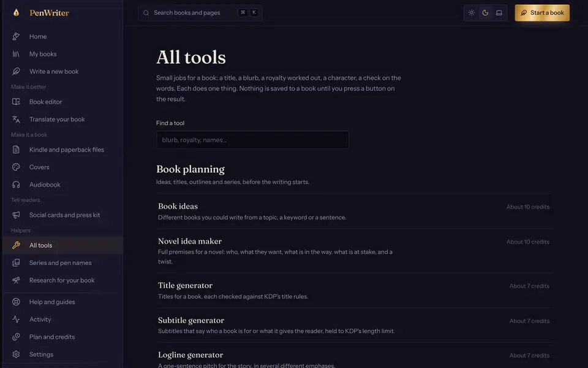Click the Covers palette icon
Screen dimensions: 588x368
pyautogui.click(x=16, y=167)
